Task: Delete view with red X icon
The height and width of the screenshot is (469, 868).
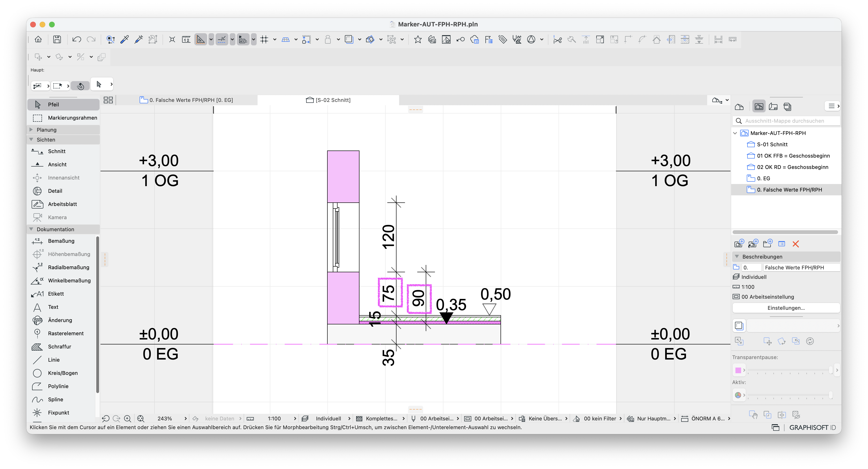Action: [796, 244]
